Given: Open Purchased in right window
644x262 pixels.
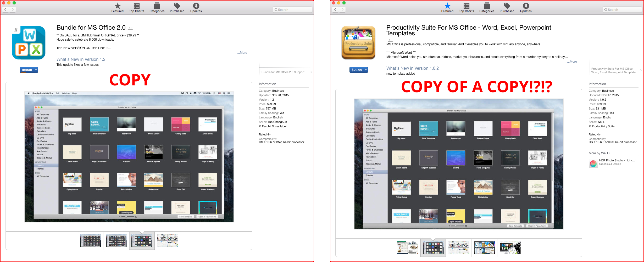Looking at the screenshot, I should click(x=507, y=8).
